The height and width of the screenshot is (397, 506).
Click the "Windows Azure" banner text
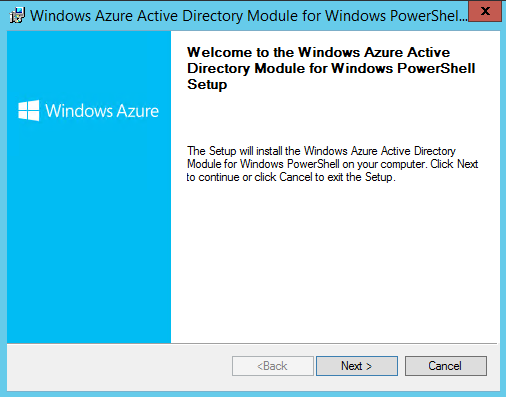pos(102,111)
